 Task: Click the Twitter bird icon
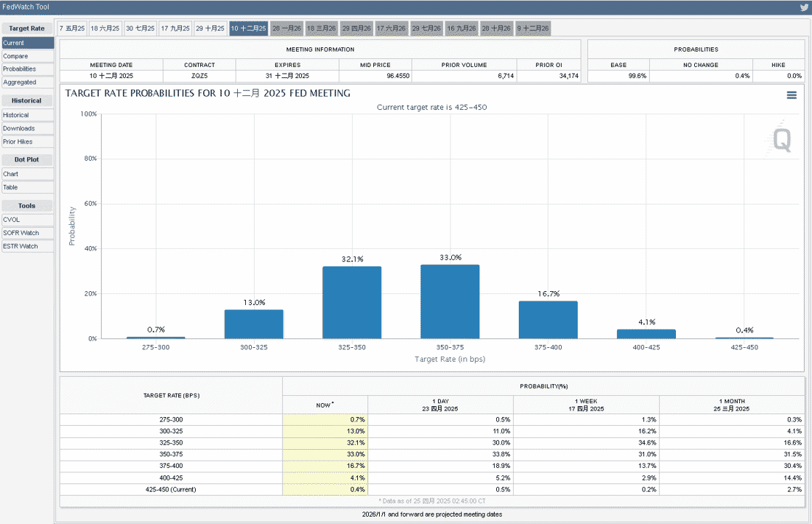pyautogui.click(x=803, y=8)
